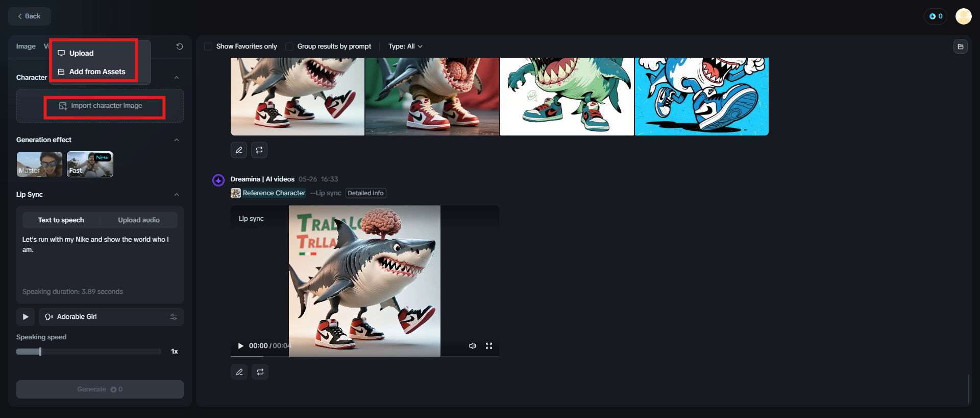
Task: Expand the video to fullscreen
Action: [x=489, y=346]
